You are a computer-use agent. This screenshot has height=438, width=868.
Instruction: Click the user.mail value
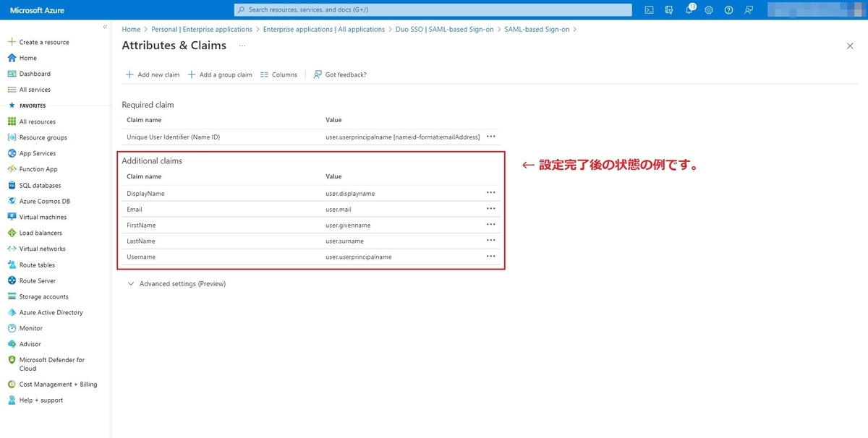tap(338, 209)
